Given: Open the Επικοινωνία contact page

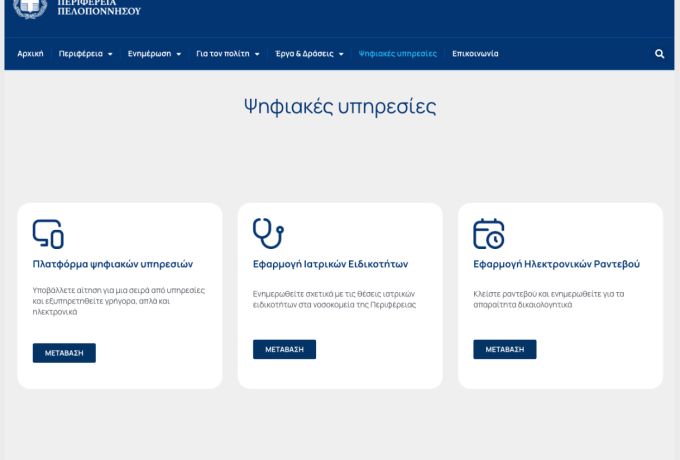Looking at the screenshot, I should coord(475,54).
